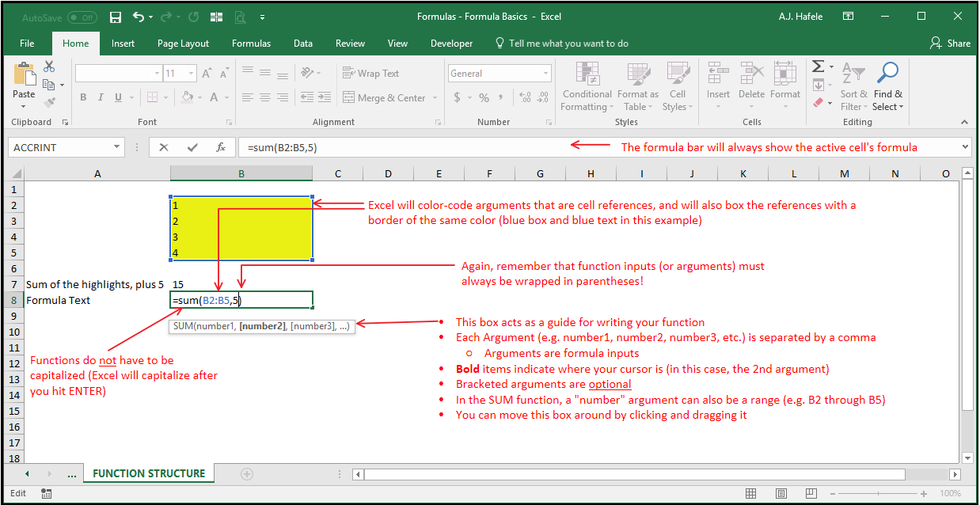The image size is (980, 505).
Task: Click the Save icon in the title bar
Action: 116,17
